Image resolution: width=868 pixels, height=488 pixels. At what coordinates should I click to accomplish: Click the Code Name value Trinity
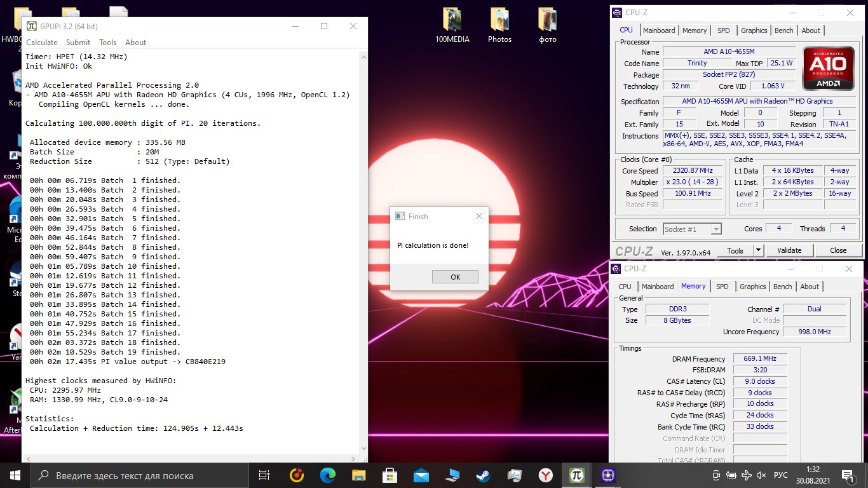(x=697, y=63)
